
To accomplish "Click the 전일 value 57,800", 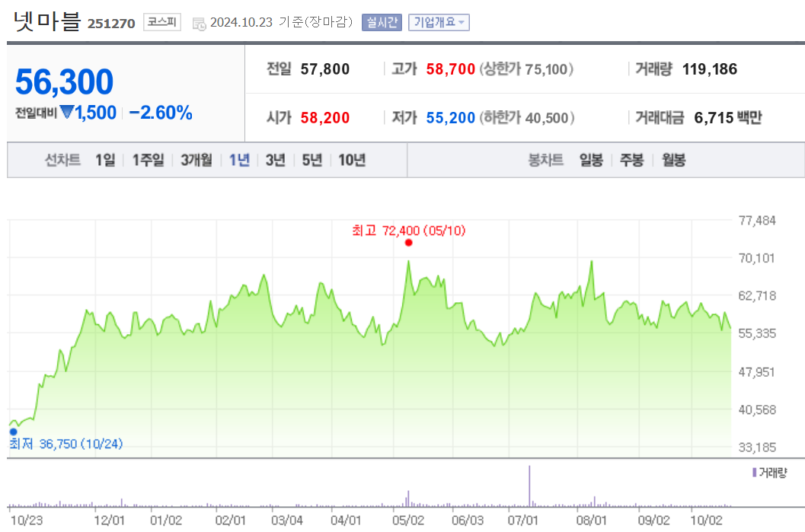I will tap(325, 69).
